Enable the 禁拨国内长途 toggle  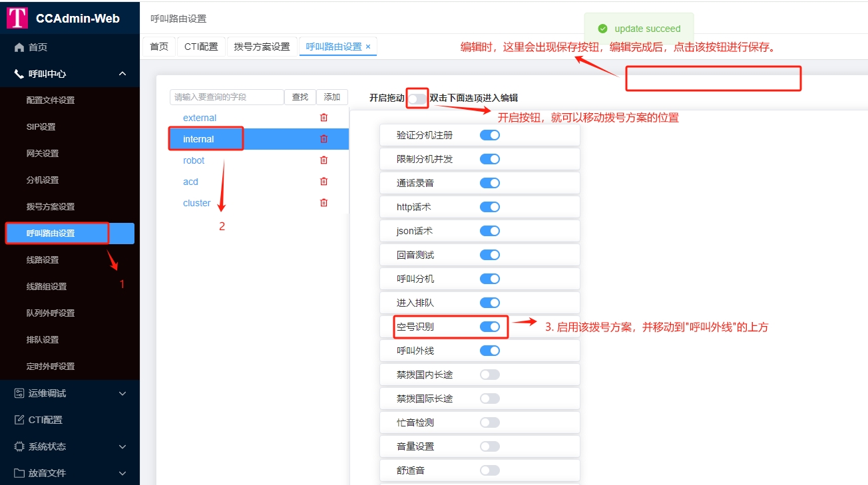tap(490, 374)
